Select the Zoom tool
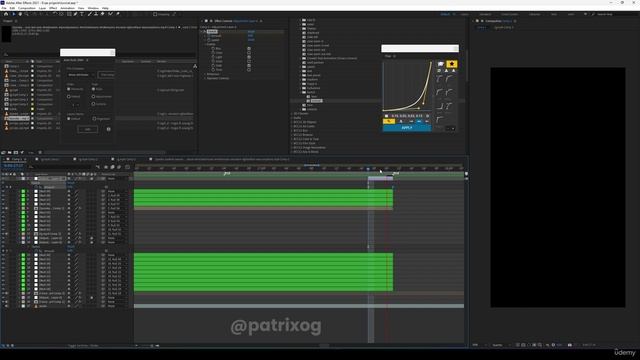The height and width of the screenshot is (360, 640). coord(27,14)
